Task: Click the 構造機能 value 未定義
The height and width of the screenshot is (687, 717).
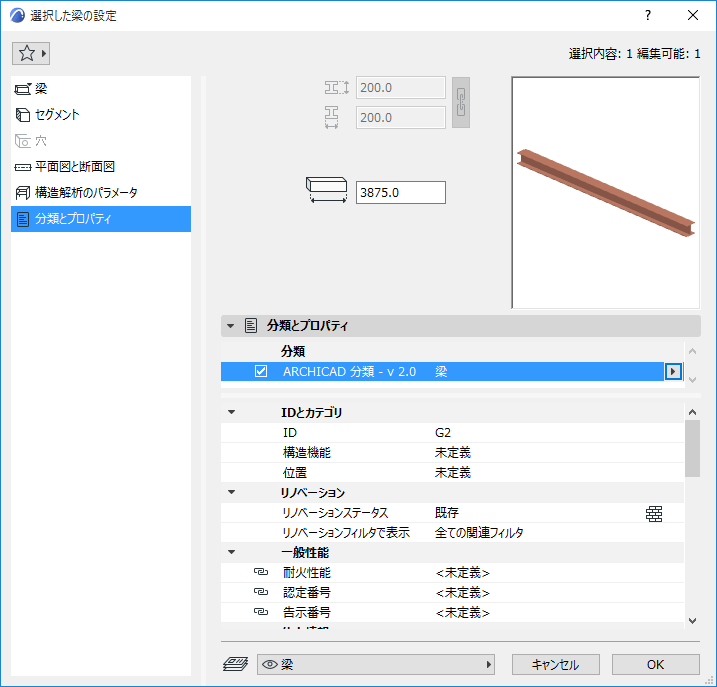Action: (453, 453)
